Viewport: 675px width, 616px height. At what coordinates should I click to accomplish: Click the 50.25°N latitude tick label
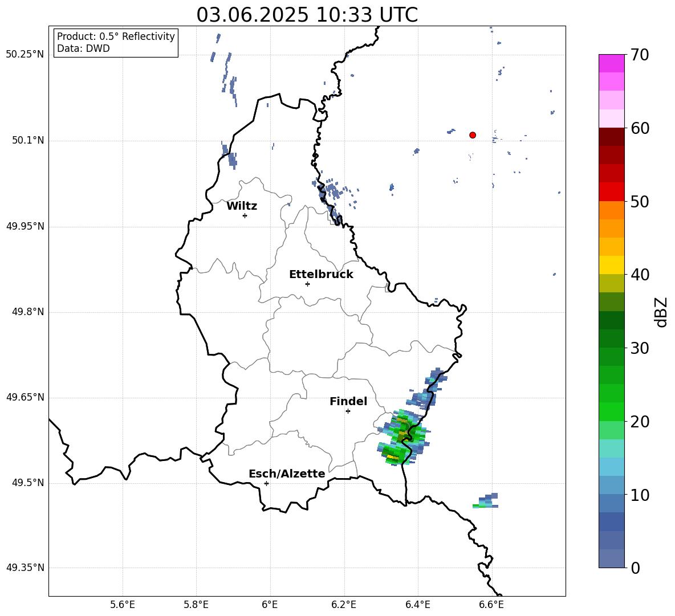pos(25,55)
